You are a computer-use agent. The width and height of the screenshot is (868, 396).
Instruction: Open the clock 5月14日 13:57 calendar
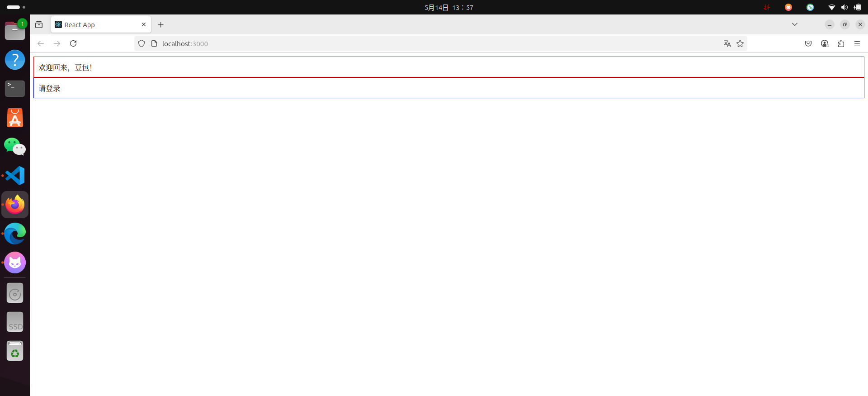[x=449, y=7]
